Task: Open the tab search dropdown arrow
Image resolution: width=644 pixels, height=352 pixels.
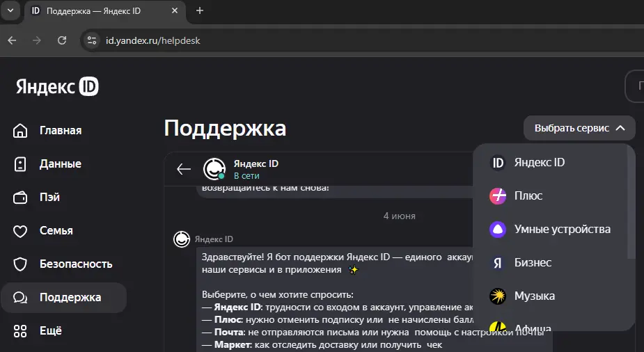Action: pos(10,10)
